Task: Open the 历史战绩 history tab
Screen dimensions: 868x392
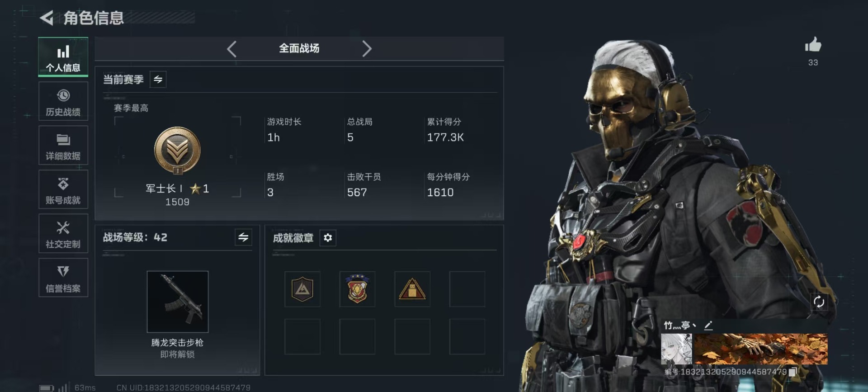Action: [x=63, y=102]
